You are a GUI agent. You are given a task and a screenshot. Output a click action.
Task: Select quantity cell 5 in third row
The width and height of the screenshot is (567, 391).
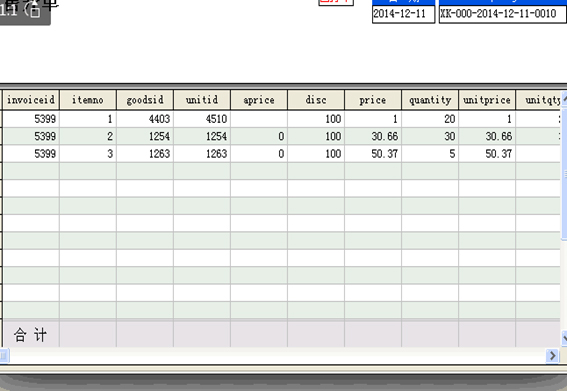(430, 154)
